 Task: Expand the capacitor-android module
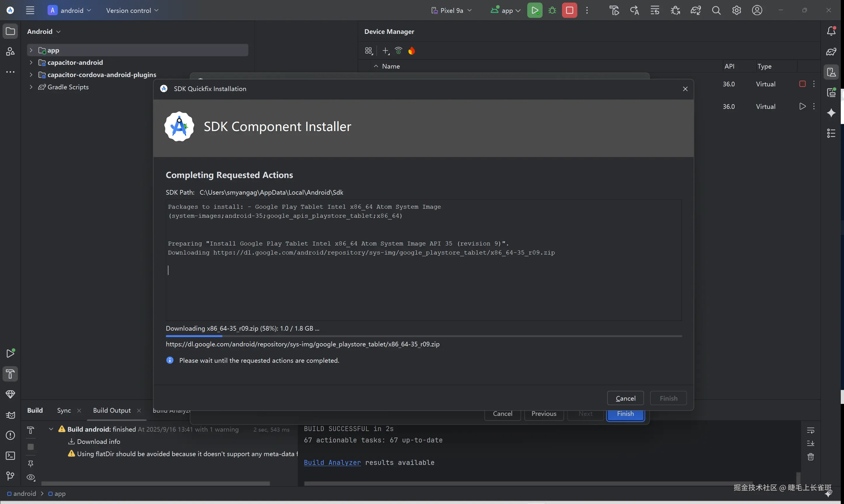[31, 62]
